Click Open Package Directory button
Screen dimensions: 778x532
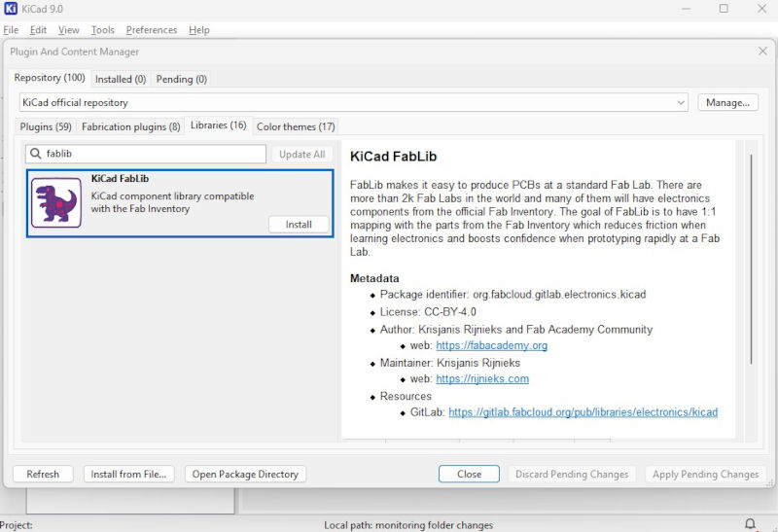[x=245, y=474]
